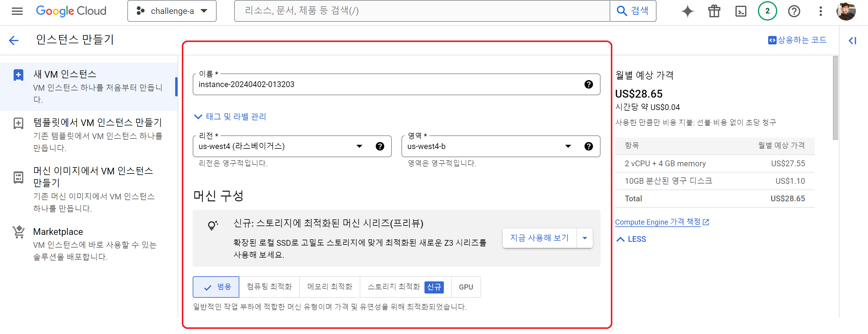Open the hamburger navigation menu
Screen dimensions: 868x334
[x=17, y=11]
